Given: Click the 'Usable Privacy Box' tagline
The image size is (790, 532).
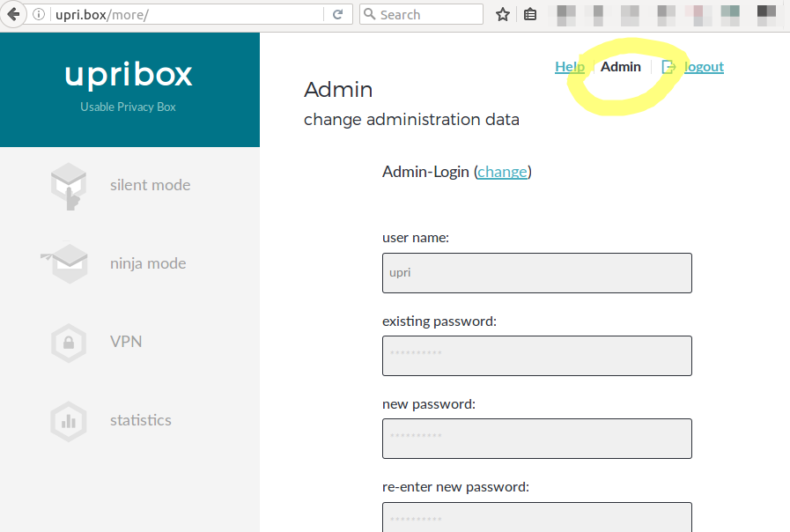Looking at the screenshot, I should click(x=128, y=107).
